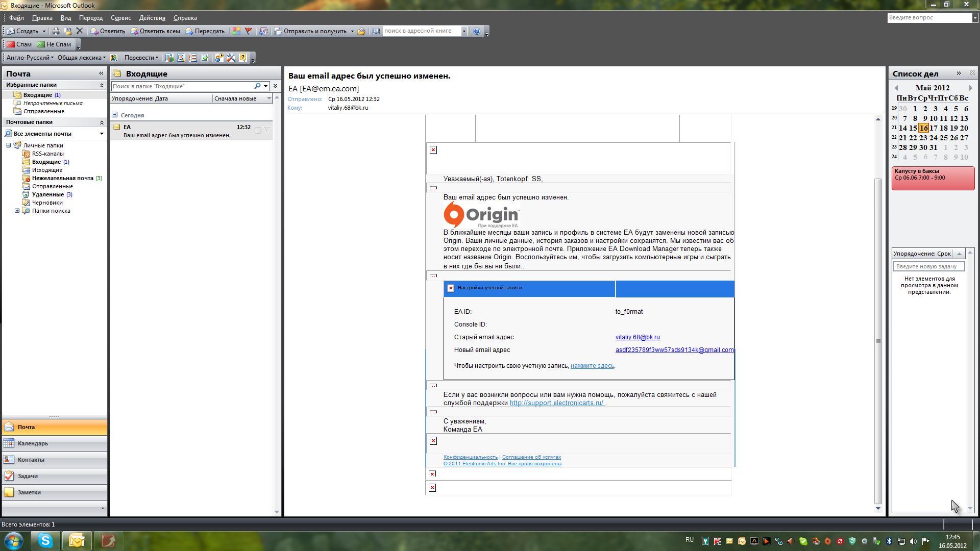Click the Print icon in toolbar
This screenshot has width=980, height=551.
[56, 31]
